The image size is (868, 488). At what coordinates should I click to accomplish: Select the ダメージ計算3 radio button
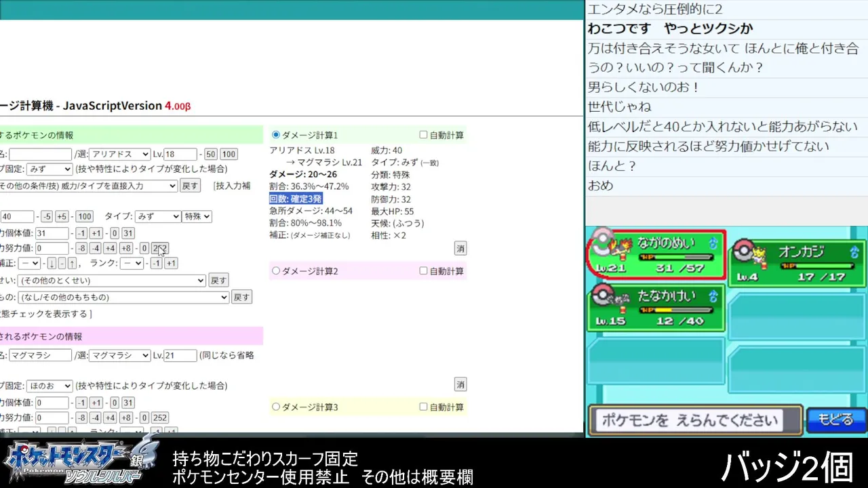tap(275, 407)
